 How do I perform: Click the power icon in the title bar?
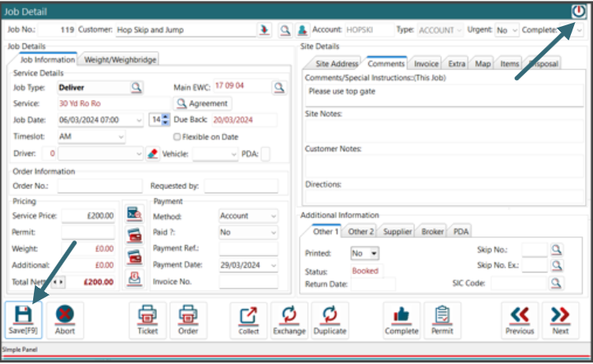click(x=578, y=11)
